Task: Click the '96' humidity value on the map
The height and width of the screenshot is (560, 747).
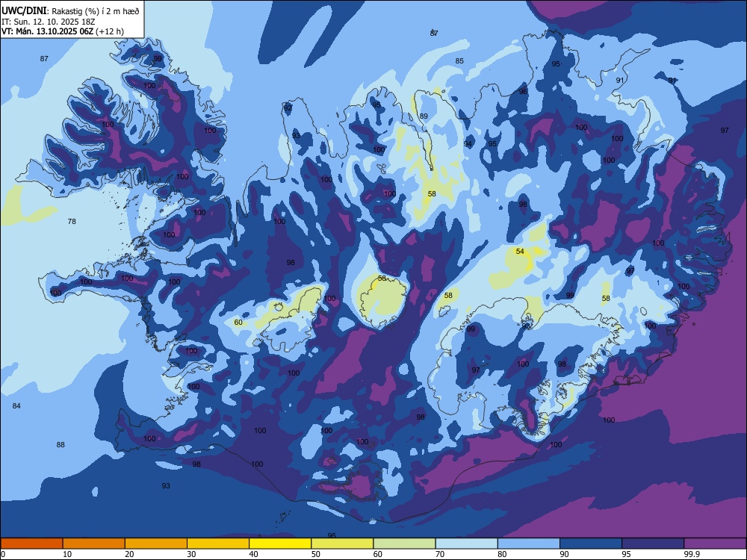Action: (x=523, y=91)
